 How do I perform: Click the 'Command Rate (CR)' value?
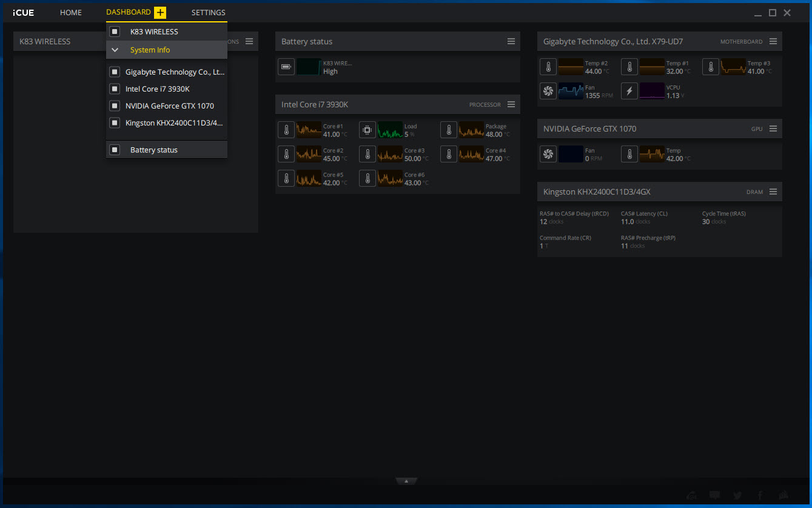click(544, 246)
